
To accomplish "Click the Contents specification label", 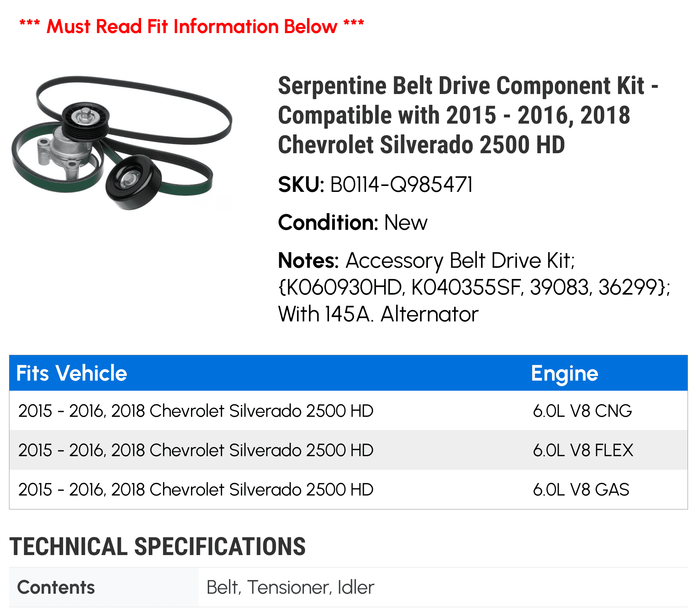I will click(56, 587).
